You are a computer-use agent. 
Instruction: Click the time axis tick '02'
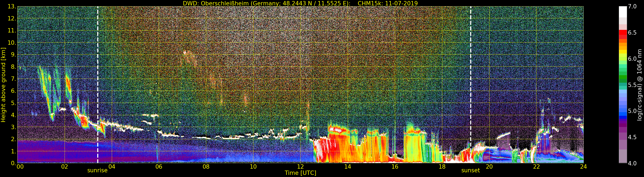click(x=65, y=167)
